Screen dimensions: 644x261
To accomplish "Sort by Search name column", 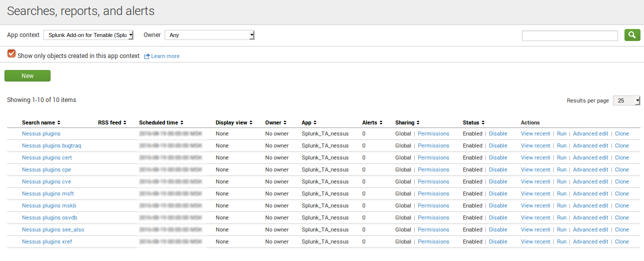I will pos(41,122).
